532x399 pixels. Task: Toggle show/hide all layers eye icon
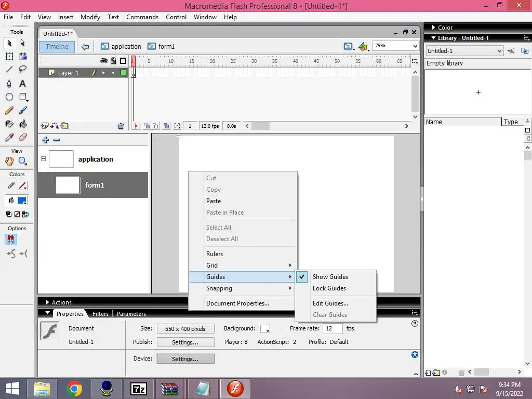pyautogui.click(x=103, y=61)
